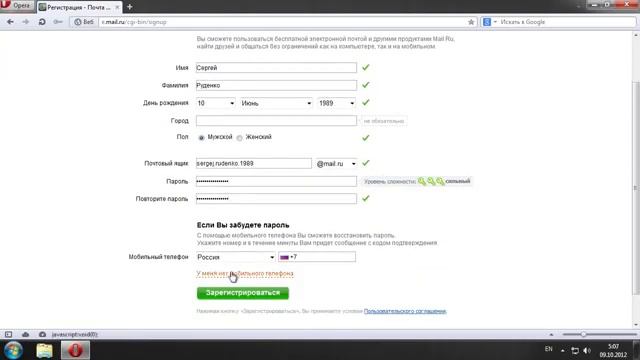Click the Forward navigation arrow
Viewport: 640px width, 360px height.
[25, 22]
